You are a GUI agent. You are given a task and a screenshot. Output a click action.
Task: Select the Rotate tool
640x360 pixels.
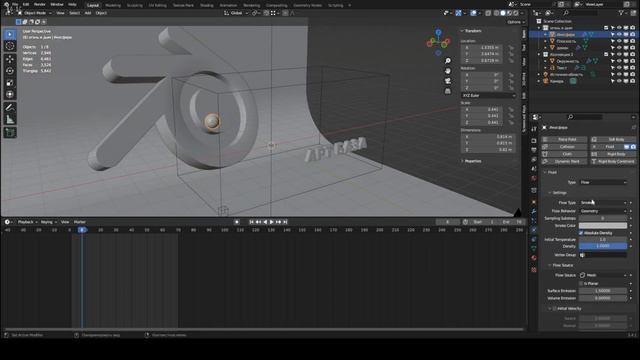click(x=10, y=71)
